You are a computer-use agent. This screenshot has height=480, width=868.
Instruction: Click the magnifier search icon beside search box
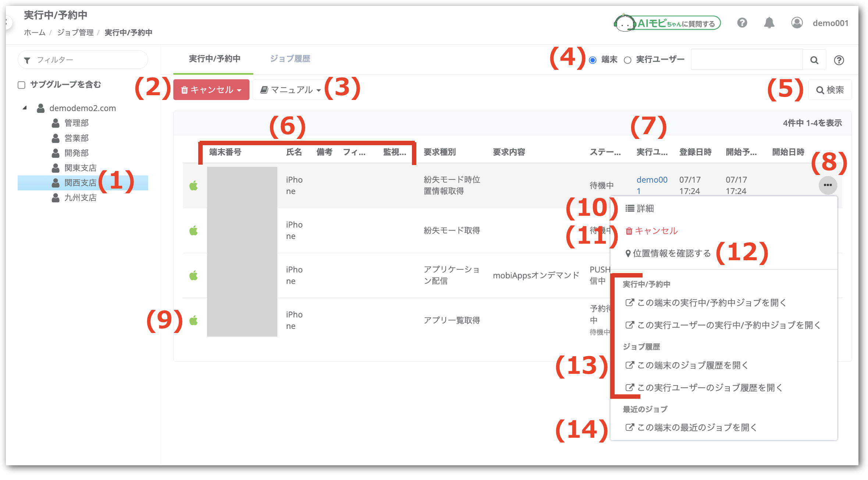(814, 60)
